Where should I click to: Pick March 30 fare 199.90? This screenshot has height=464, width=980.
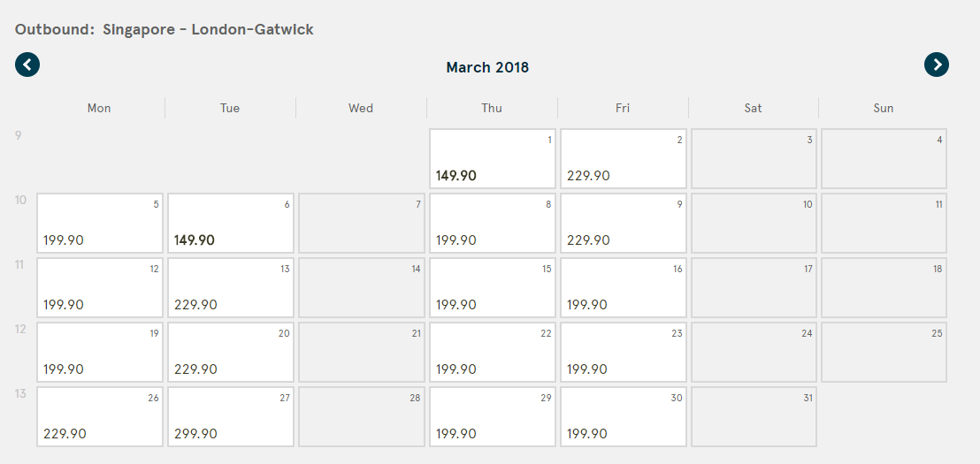624,416
